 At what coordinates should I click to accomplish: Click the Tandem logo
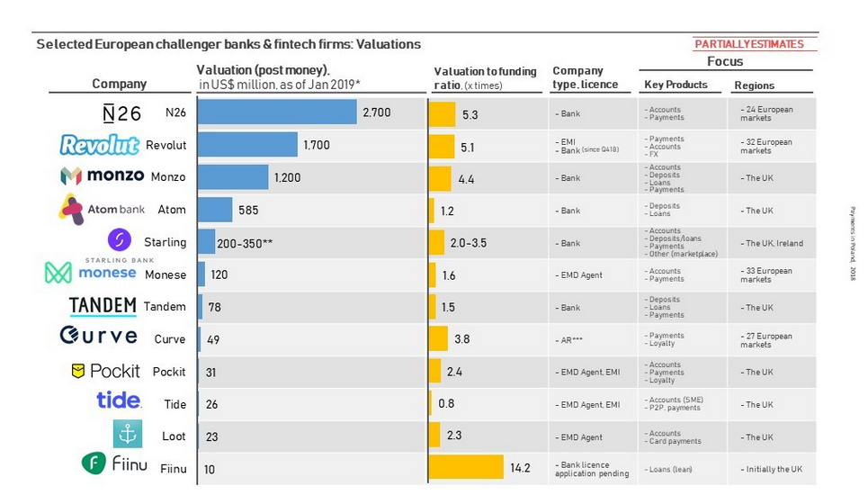pyautogui.click(x=103, y=306)
